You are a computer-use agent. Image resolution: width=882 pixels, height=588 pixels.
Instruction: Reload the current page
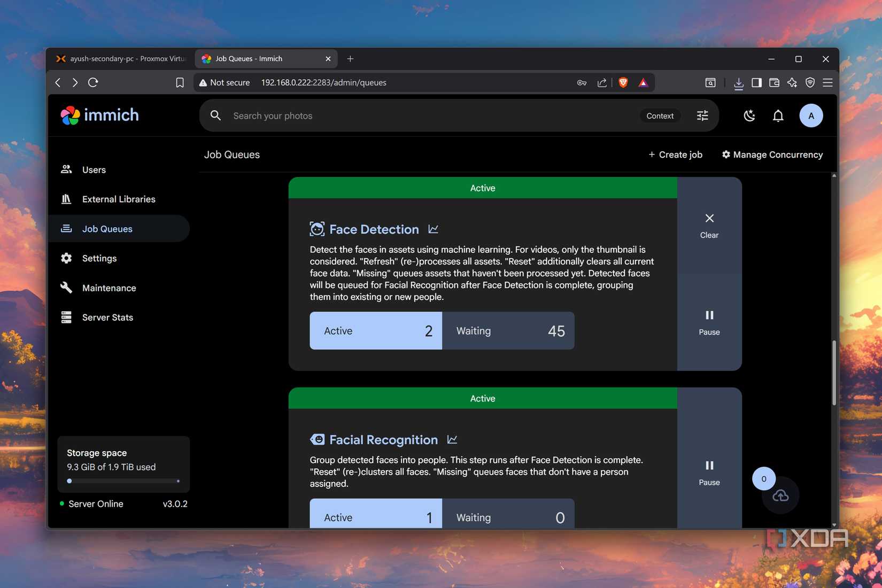(x=93, y=82)
